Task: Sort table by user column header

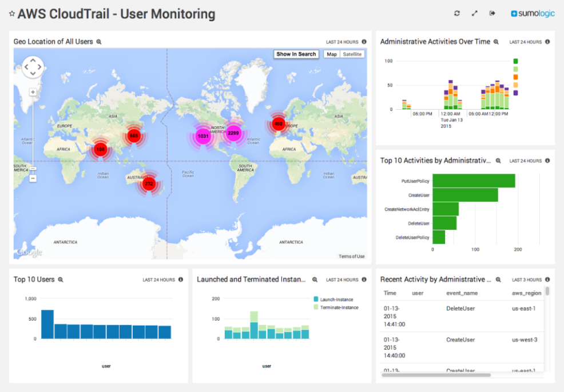Action: [x=418, y=293]
